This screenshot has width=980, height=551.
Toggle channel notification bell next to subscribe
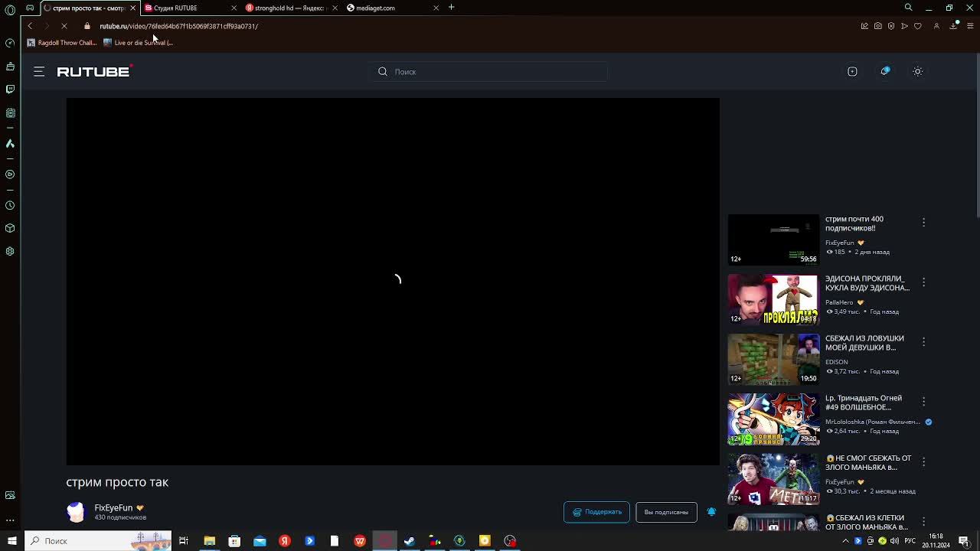coord(711,512)
